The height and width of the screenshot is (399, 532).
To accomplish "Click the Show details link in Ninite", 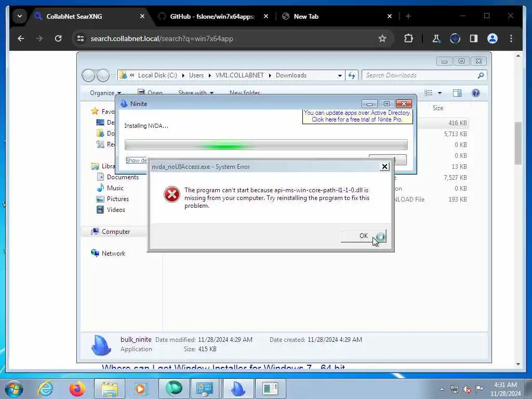I will 136,161.
